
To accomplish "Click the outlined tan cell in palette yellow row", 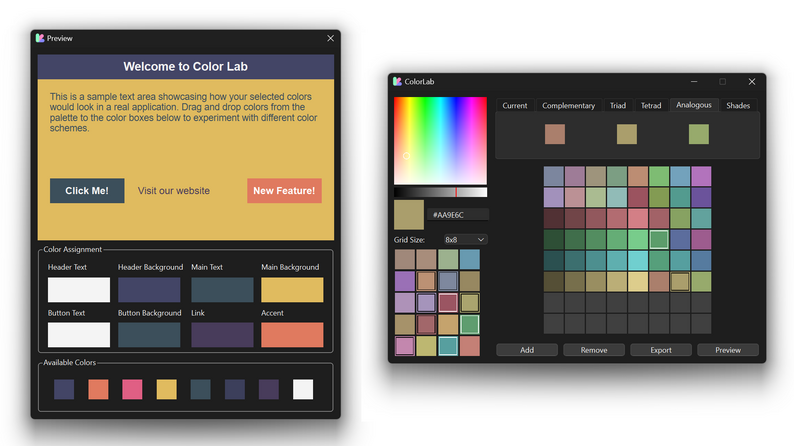I will coord(680,281).
